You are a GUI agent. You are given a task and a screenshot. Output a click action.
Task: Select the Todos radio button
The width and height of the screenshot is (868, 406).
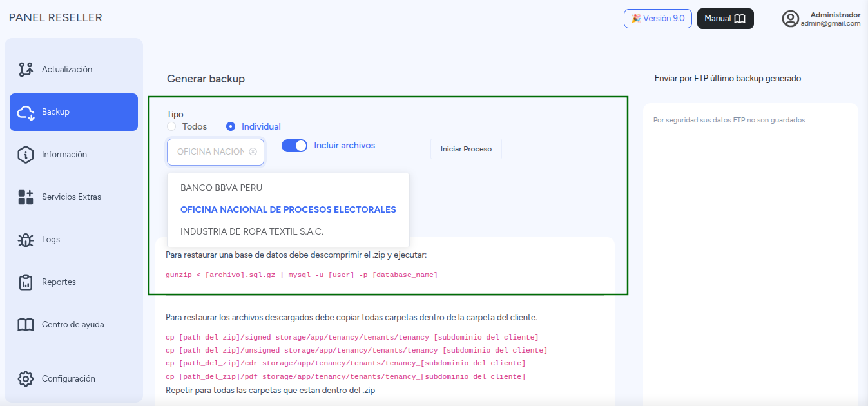pos(171,127)
